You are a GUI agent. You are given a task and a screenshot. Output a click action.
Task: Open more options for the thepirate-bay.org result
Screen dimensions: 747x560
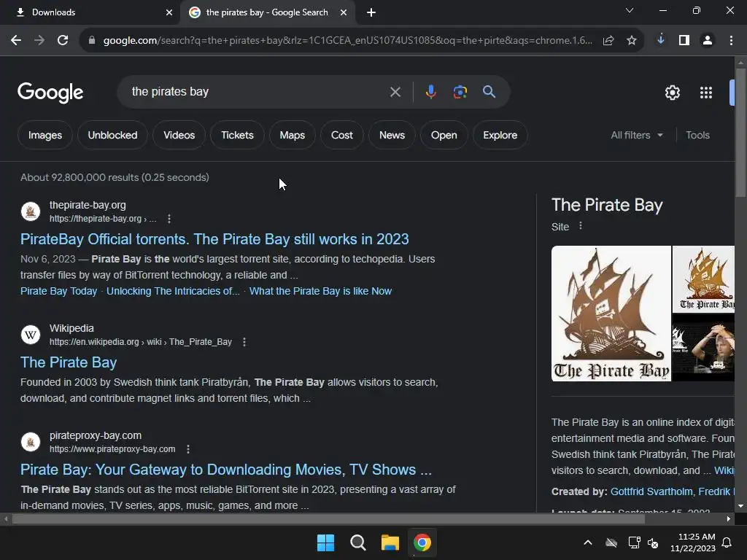point(169,219)
